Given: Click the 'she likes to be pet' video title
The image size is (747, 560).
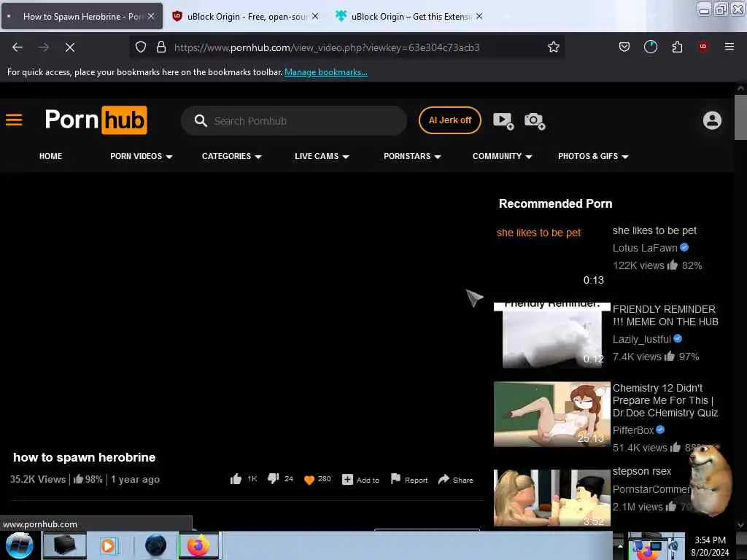Looking at the screenshot, I should (x=654, y=230).
